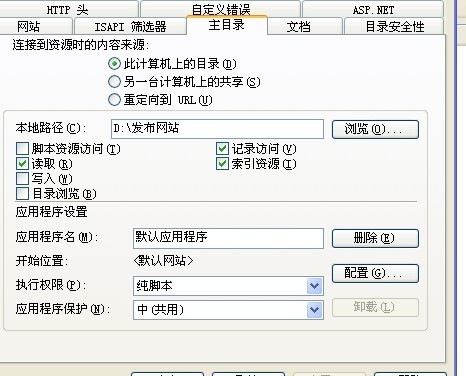
Task: Select 另一台计算机上的共享 radio option
Action: coord(114,82)
